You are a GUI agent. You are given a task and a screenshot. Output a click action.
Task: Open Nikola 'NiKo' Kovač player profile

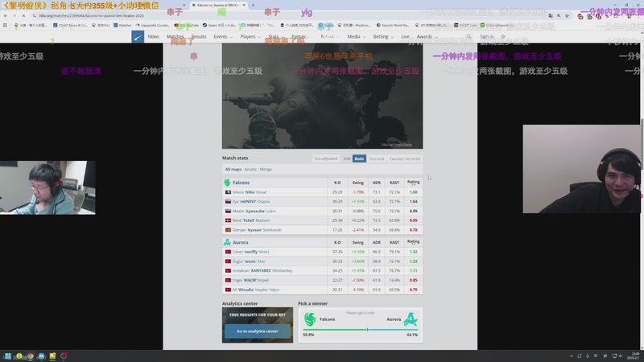pos(250,192)
